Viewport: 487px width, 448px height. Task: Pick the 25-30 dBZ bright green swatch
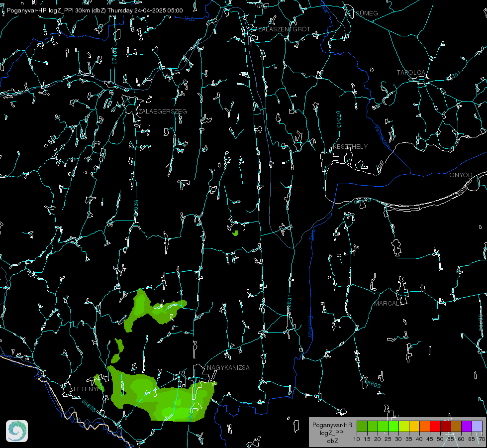coord(393,426)
